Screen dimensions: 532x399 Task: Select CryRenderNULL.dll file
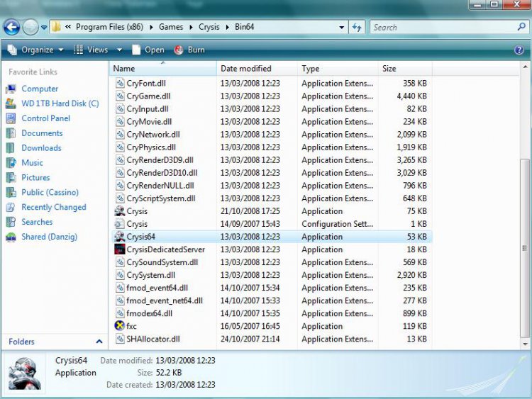(x=160, y=186)
